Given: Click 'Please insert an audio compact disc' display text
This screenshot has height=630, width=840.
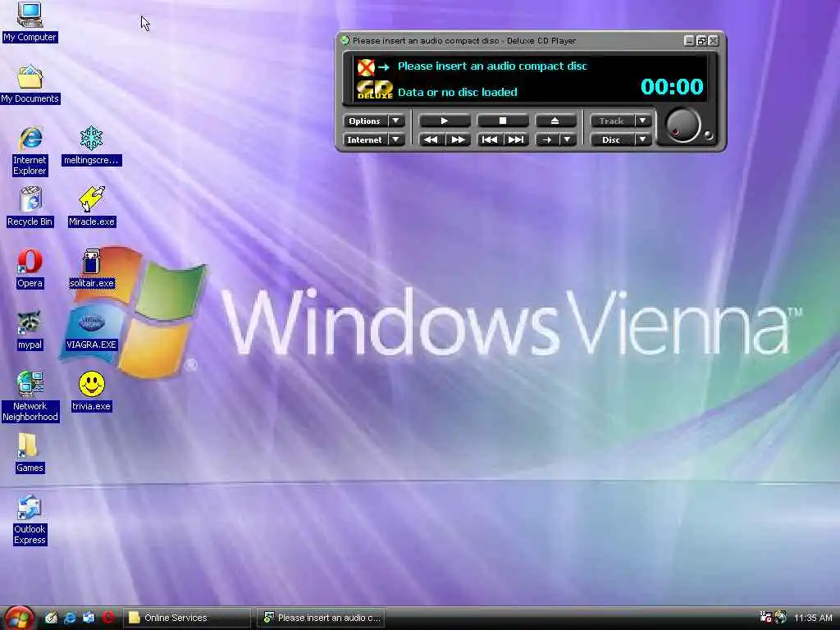Looking at the screenshot, I should point(492,66).
